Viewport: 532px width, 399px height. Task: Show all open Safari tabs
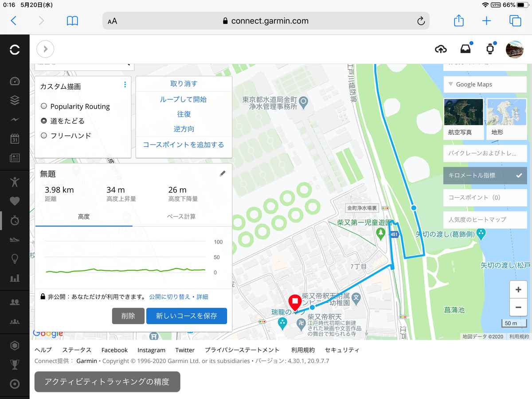515,20
